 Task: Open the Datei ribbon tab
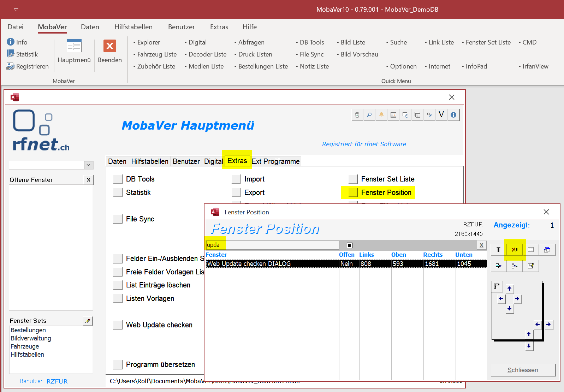(16, 27)
